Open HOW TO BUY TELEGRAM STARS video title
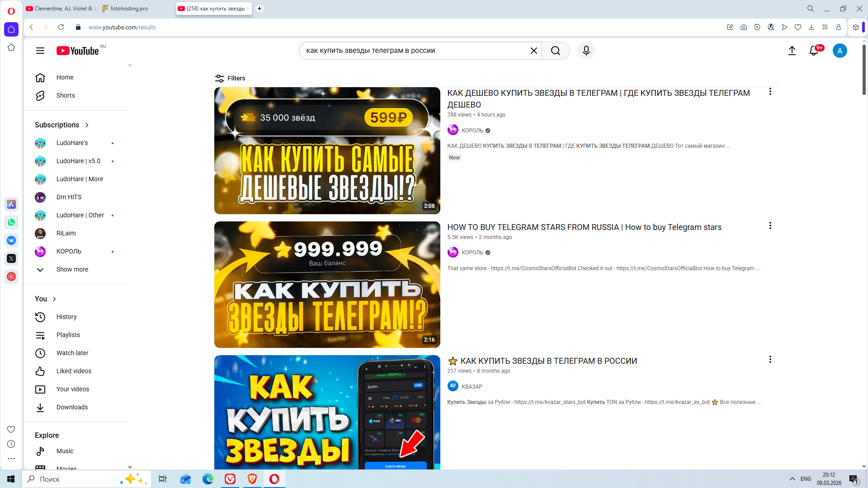The height and width of the screenshot is (488, 868). click(584, 227)
